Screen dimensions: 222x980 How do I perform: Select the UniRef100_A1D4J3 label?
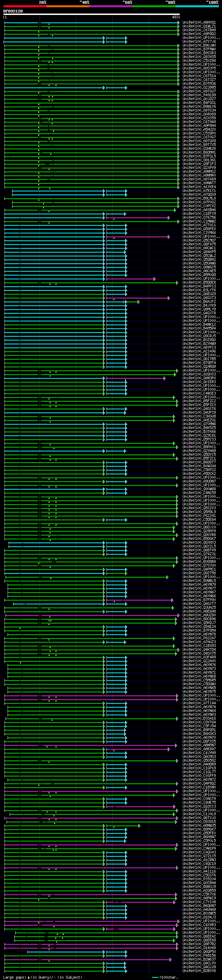(199, 917)
